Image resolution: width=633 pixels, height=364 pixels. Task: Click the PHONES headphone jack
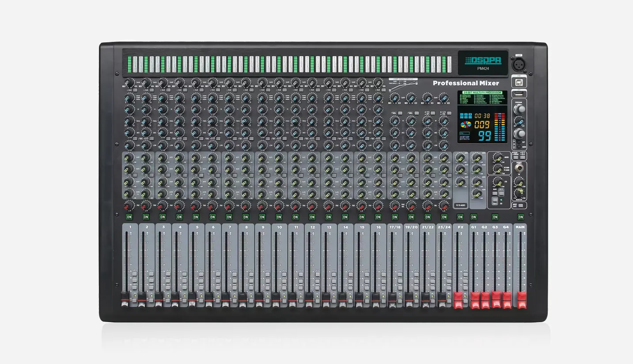[519, 168]
